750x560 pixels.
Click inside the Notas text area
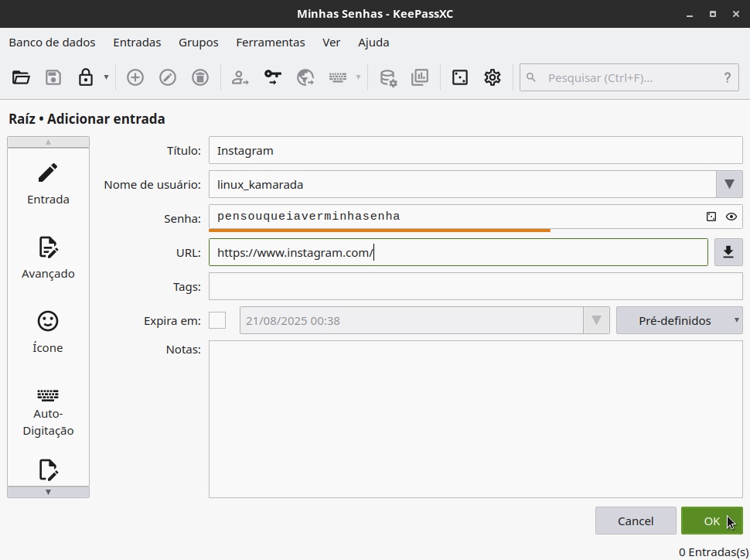[x=476, y=419]
